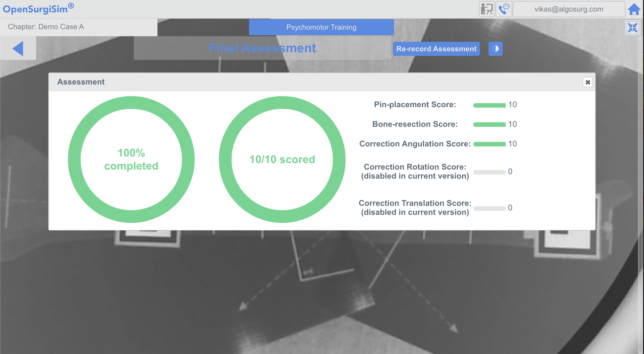Click the home icon
The width and height of the screenshot is (644, 354).
pyautogui.click(x=634, y=10)
